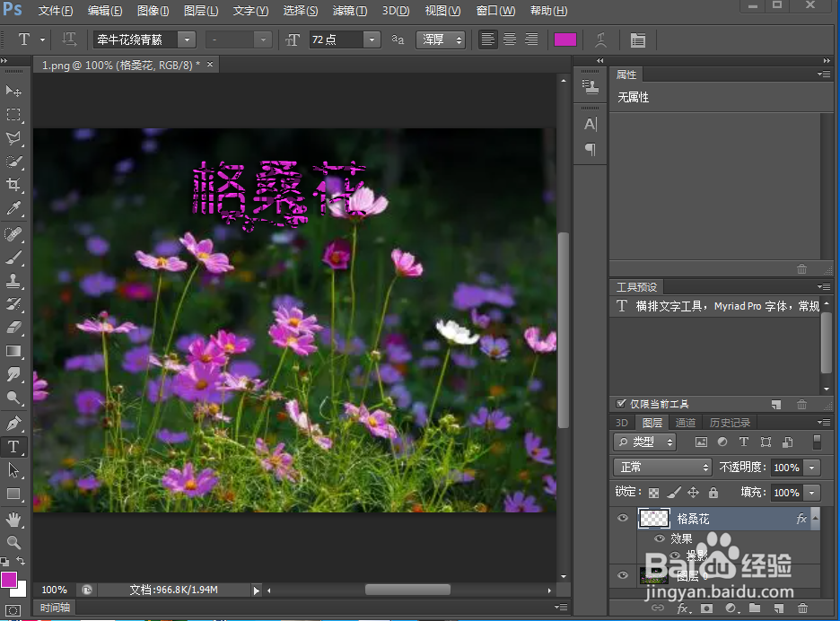Open anti-aliasing 浑厚 dropdown
Viewport: 840px width, 621px height.
(441, 39)
